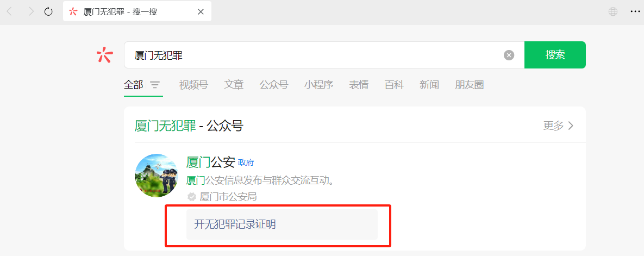This screenshot has width=644, height=256.
Task: Open the three-dot more options menu
Action: click(635, 11)
